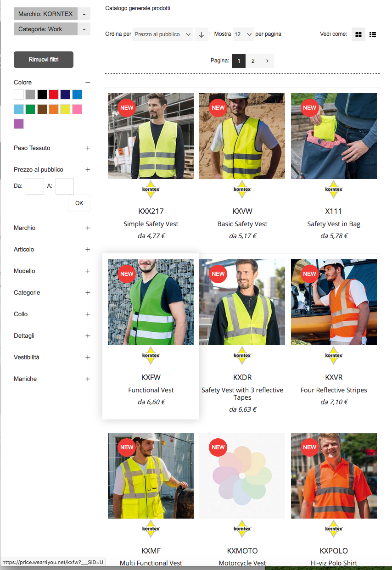The image size is (392, 570).
Task: Switch to list view icon
Action: tap(373, 34)
